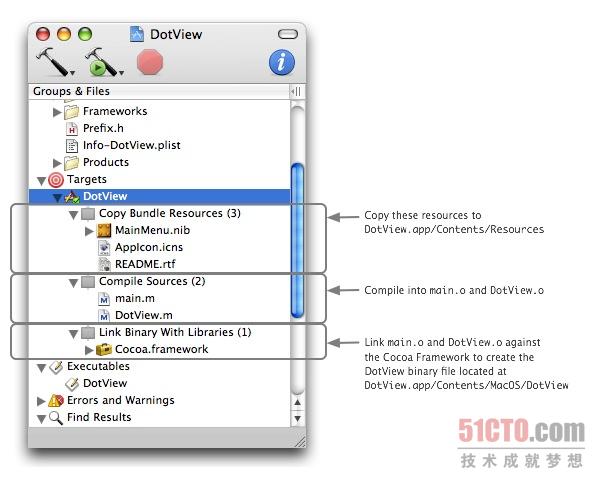Screen dimensions: 592x477
Task: Click the DotView target application icon
Action: pyautogui.click(x=72, y=197)
